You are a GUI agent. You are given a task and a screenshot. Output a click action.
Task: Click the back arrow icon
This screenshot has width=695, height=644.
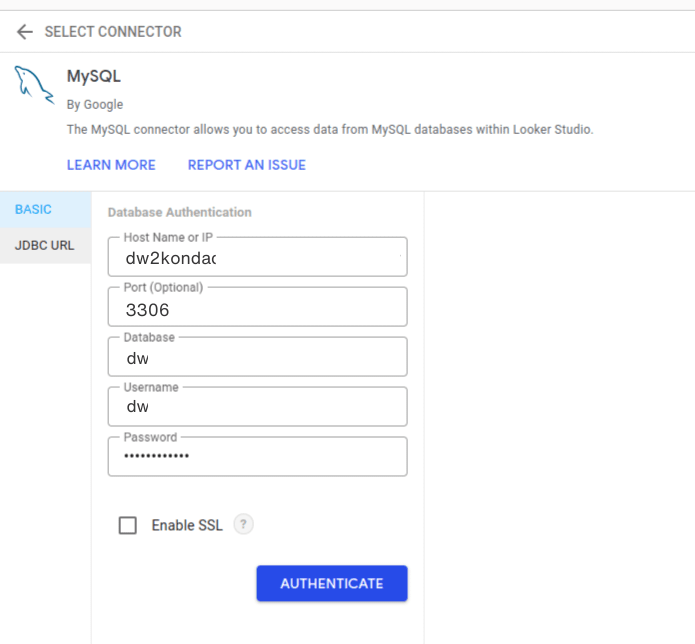[24, 32]
